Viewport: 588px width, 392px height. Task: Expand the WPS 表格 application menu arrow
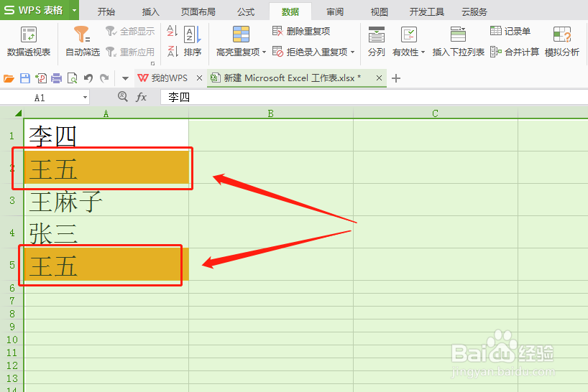74,10
